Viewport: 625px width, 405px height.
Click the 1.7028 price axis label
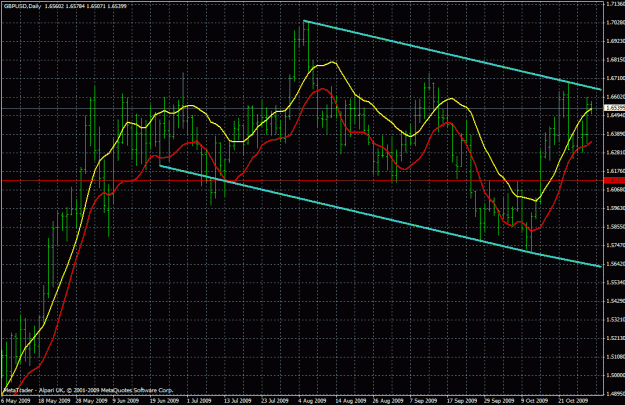tap(615, 23)
